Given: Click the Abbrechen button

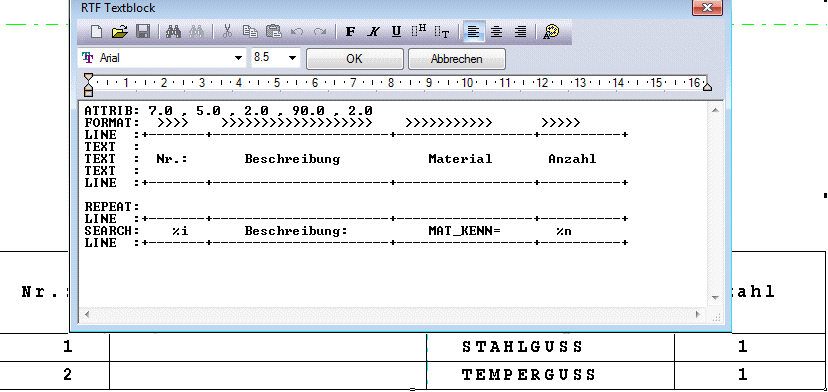Looking at the screenshot, I should click(x=457, y=59).
